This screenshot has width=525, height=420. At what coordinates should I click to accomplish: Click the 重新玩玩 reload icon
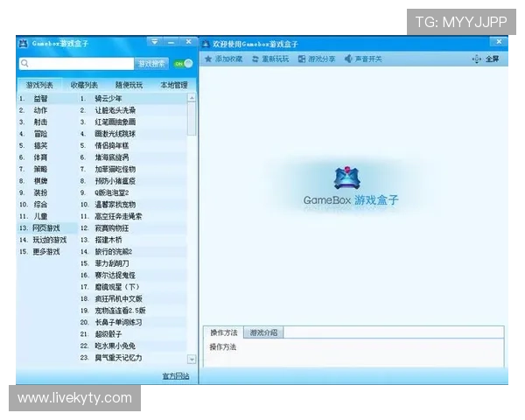(255, 59)
